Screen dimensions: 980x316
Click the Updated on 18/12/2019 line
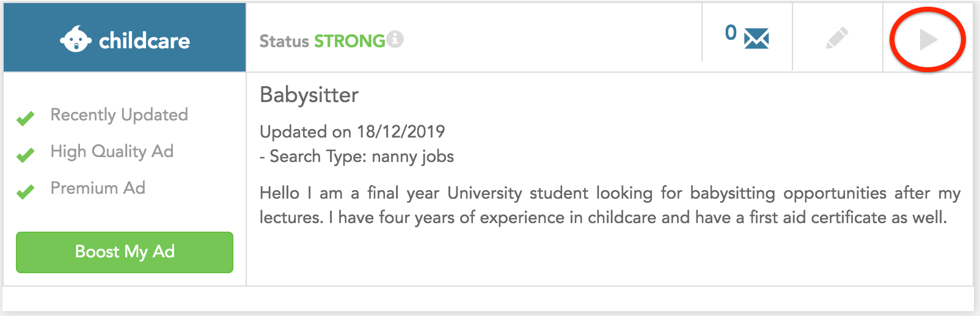coord(353,131)
